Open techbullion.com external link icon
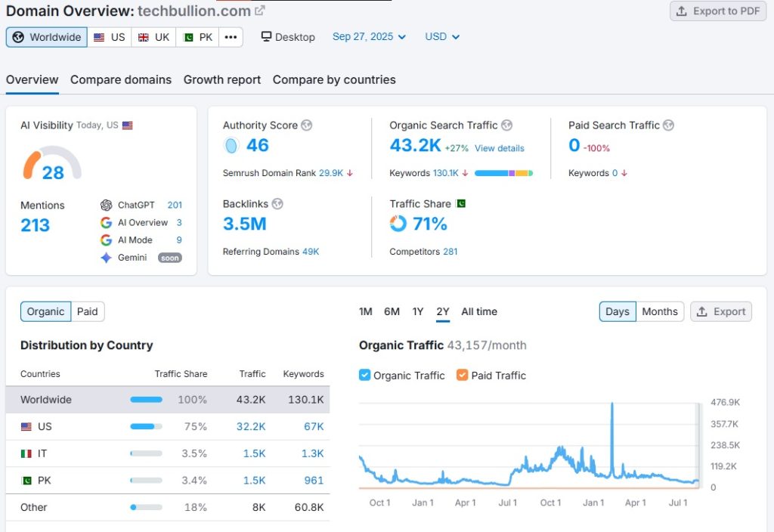Viewport: 774px width, 532px height. tap(260, 11)
